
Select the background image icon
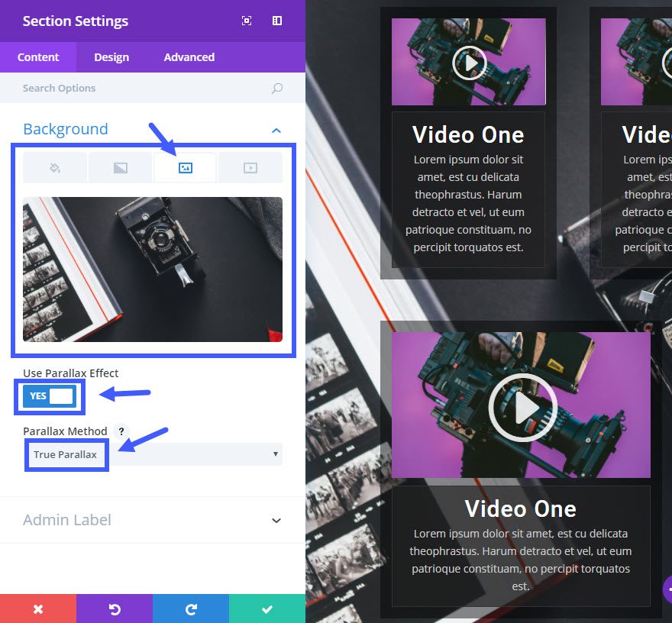[185, 168]
